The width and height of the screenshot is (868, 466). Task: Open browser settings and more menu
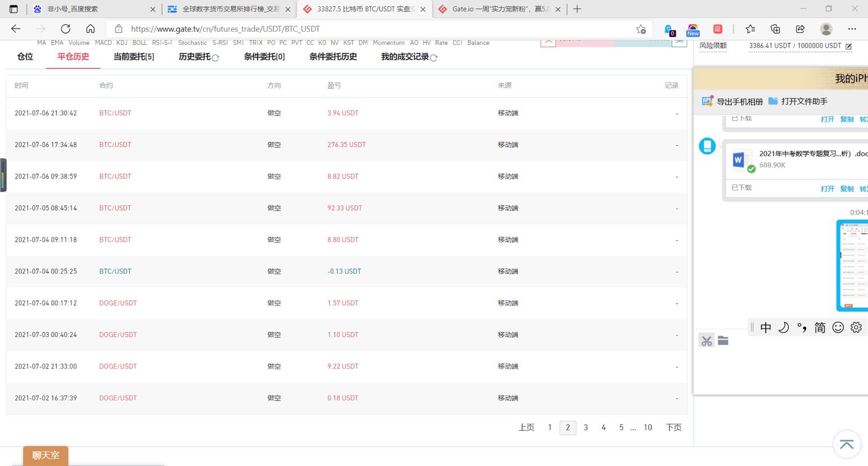[x=852, y=29]
